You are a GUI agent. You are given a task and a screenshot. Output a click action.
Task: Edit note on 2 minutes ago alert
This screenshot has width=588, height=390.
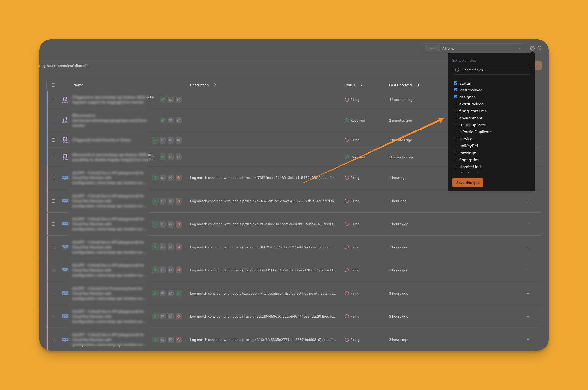click(178, 120)
